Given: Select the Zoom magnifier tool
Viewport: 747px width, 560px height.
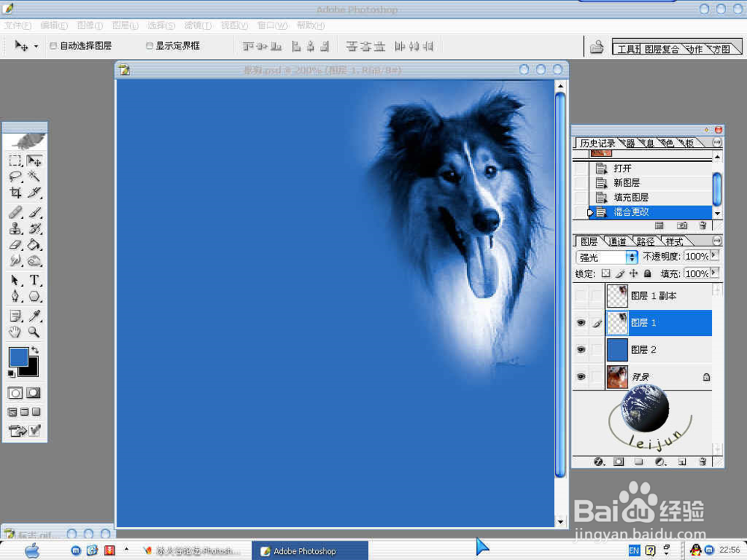Looking at the screenshot, I should (x=34, y=332).
